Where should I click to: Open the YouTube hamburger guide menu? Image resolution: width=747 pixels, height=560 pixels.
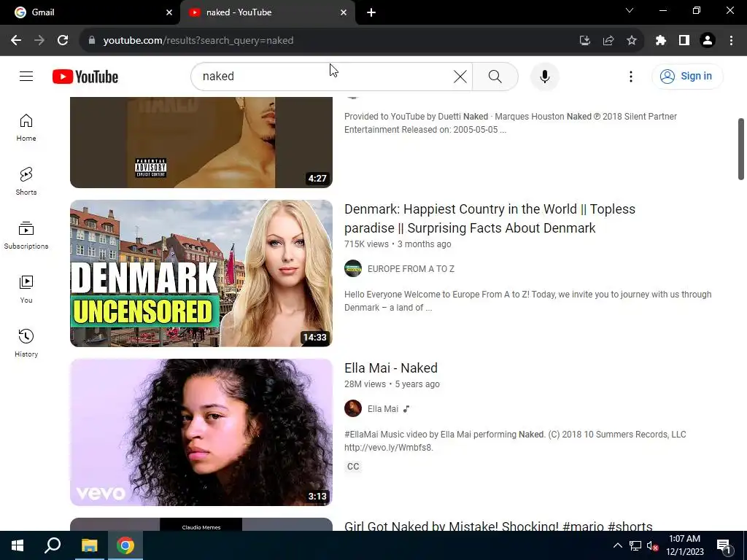tap(26, 76)
